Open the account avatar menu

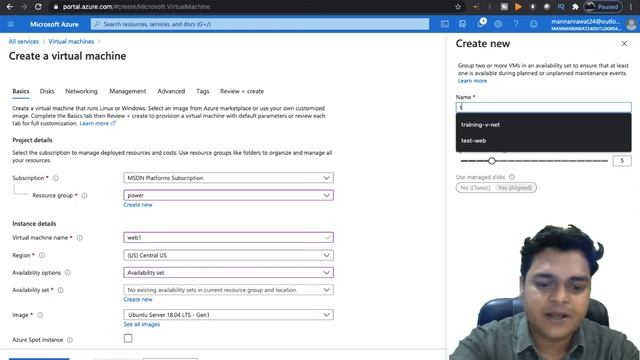pos(631,24)
